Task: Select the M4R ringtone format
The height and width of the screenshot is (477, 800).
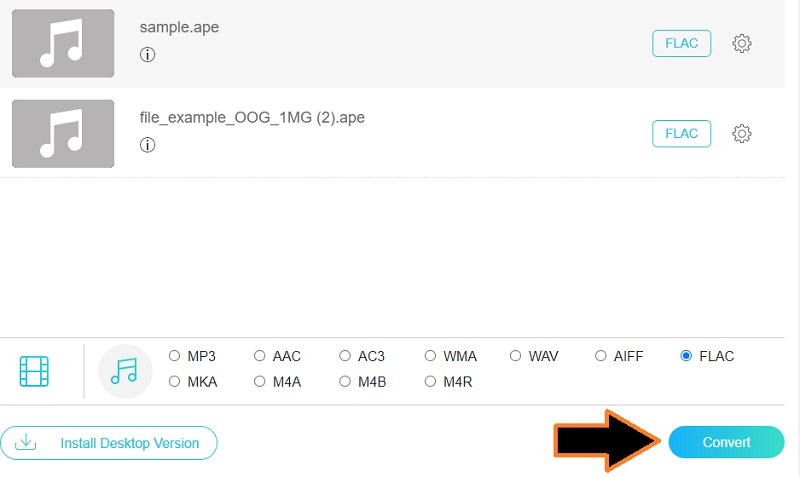Action: pos(430,381)
